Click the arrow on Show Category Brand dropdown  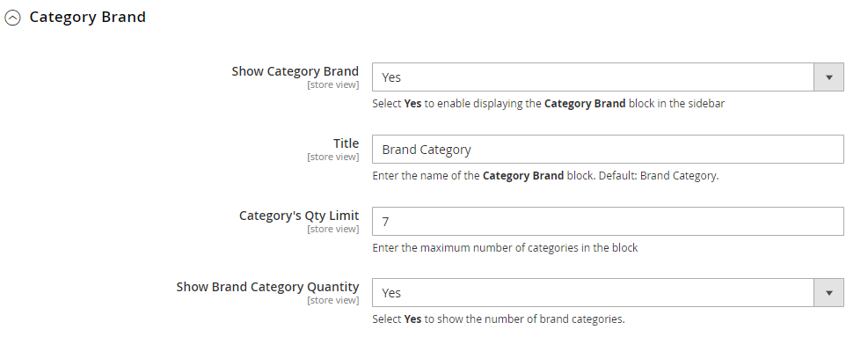click(828, 77)
